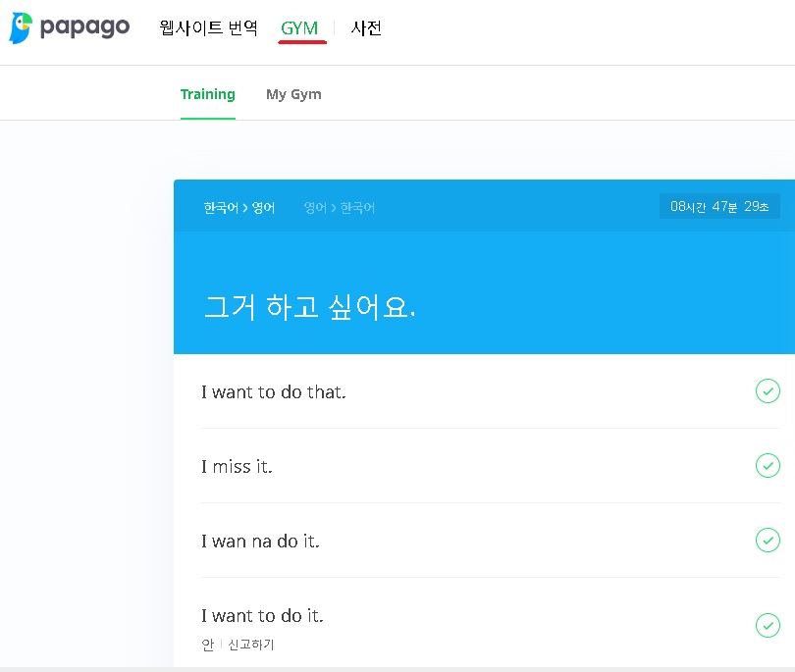
Task: Open the GYM menu item
Action: coord(300,28)
